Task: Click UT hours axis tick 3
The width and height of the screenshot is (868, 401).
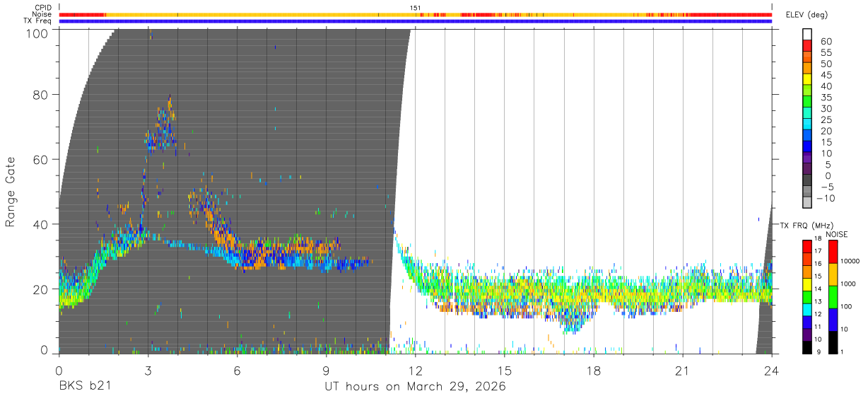Action: coord(148,370)
